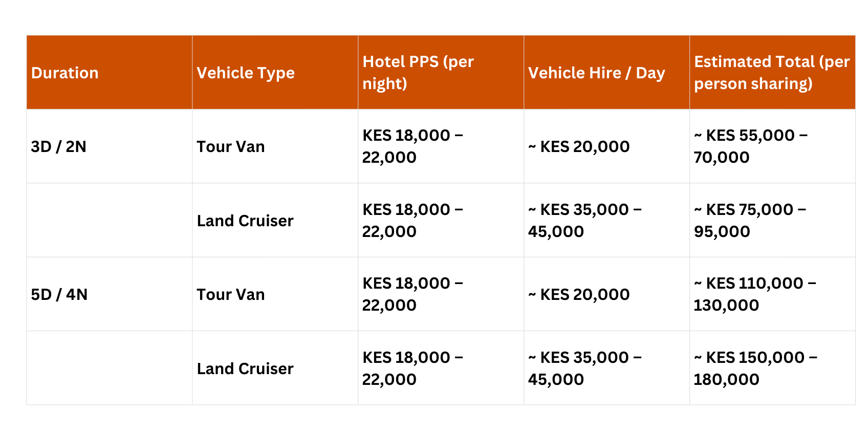The image size is (868, 434).
Task: Click the 5D / 4N row's KES 20,000 hire cell
Action: [x=579, y=294]
